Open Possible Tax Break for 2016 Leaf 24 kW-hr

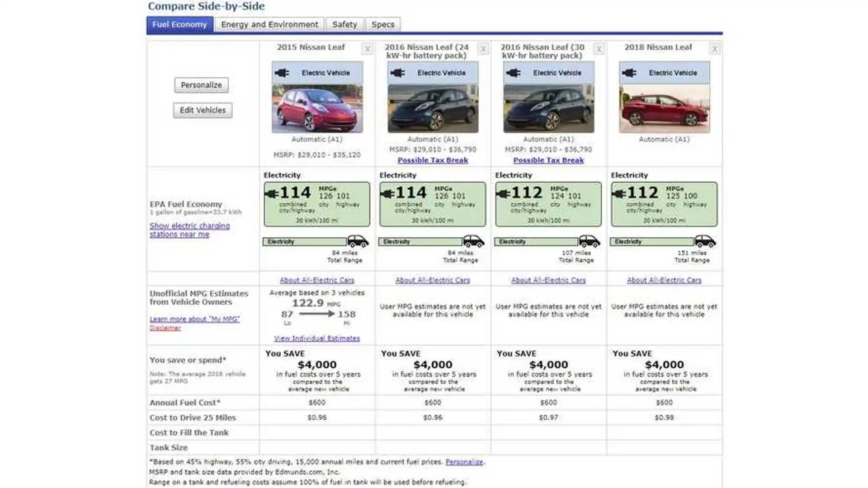click(433, 160)
